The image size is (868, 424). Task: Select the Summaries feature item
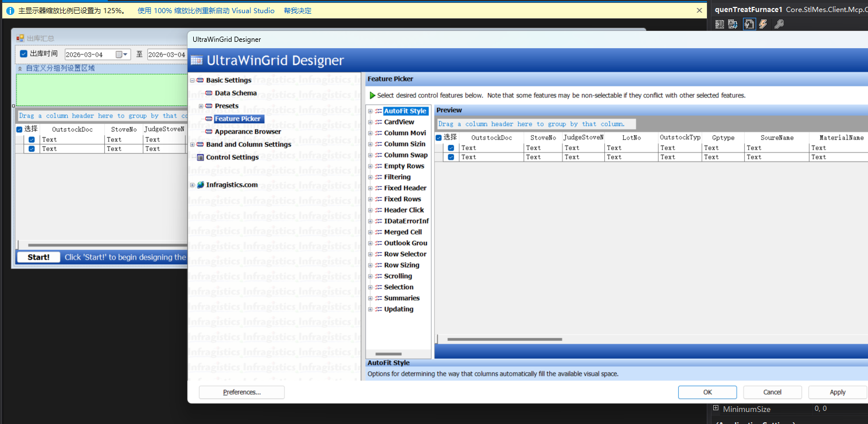tap(401, 298)
